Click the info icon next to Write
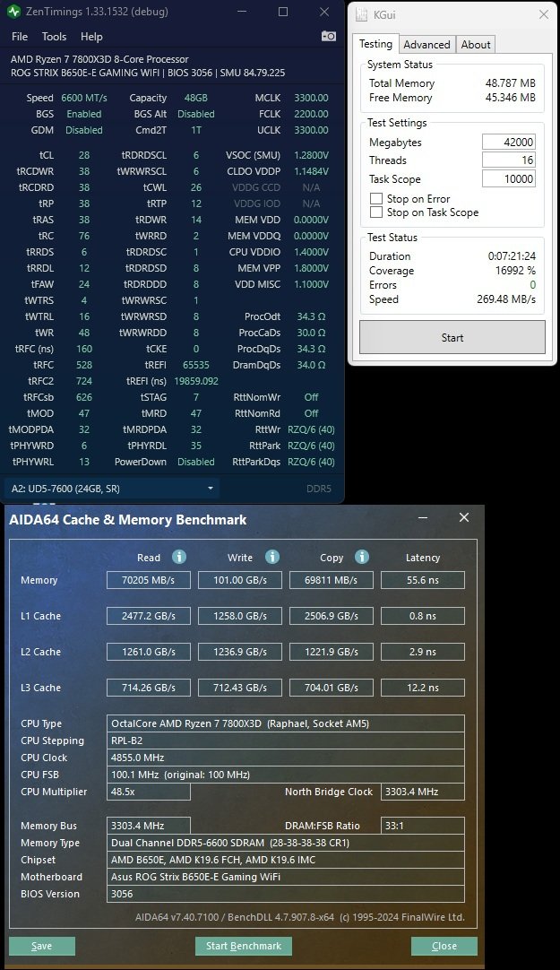The width and height of the screenshot is (560, 970). (272, 557)
